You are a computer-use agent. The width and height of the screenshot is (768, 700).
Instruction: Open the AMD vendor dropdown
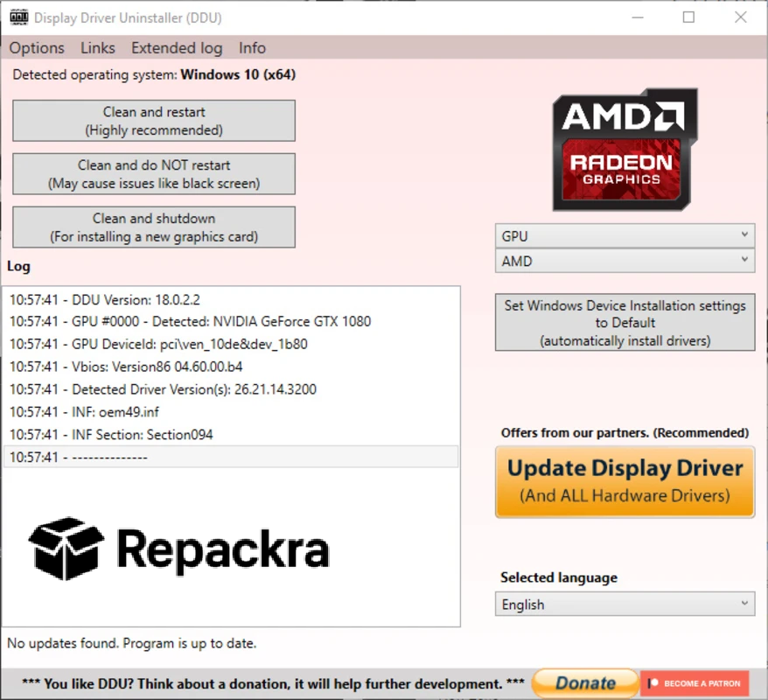[x=625, y=261]
